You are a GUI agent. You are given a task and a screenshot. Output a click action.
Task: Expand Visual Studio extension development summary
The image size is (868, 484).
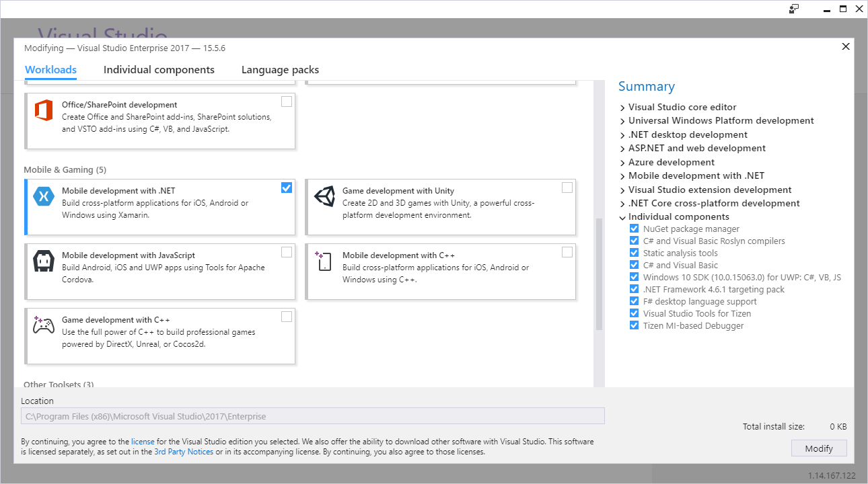[x=622, y=190]
